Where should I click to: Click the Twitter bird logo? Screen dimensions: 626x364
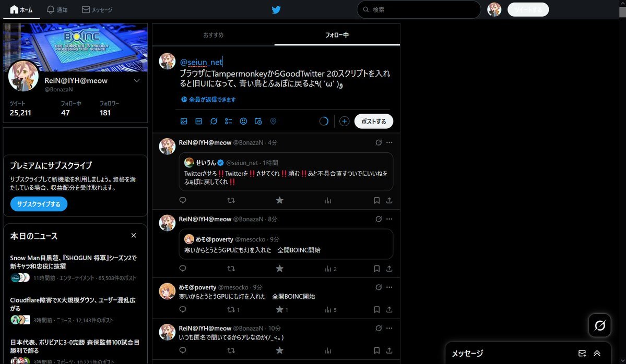pos(276,10)
